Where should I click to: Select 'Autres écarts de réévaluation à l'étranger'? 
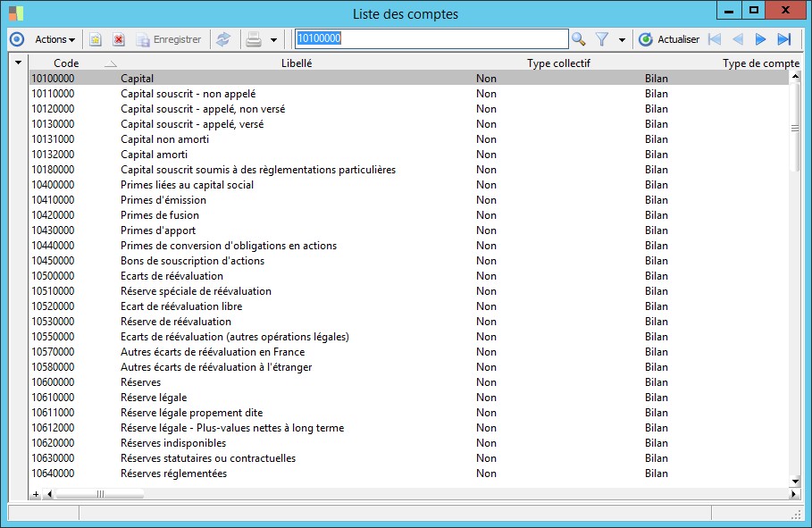point(408,367)
